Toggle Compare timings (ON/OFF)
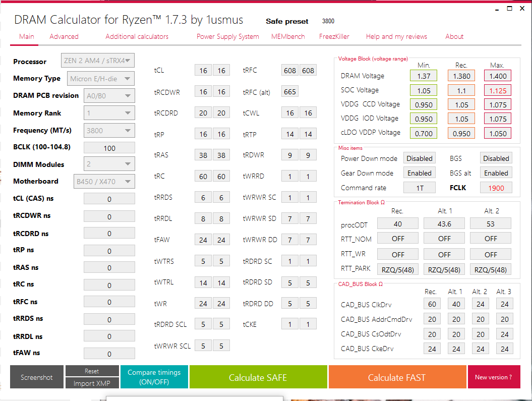The height and width of the screenshot is (401, 532). click(154, 377)
